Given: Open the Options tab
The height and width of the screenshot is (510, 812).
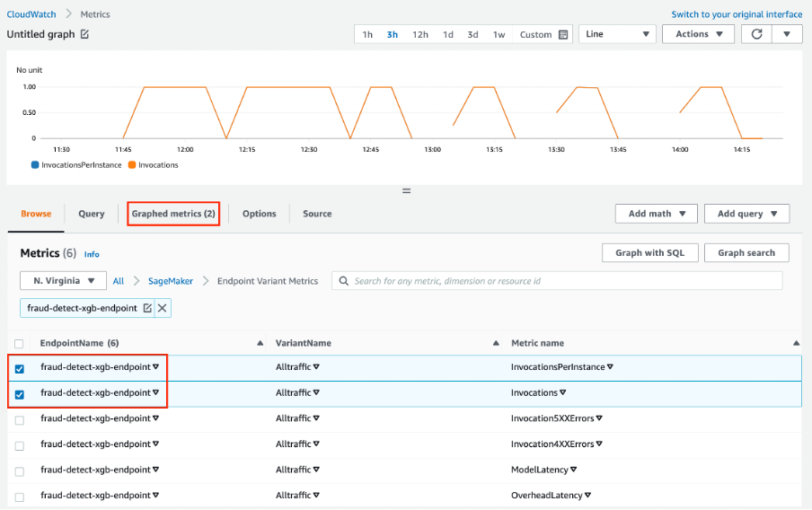Looking at the screenshot, I should click(260, 214).
